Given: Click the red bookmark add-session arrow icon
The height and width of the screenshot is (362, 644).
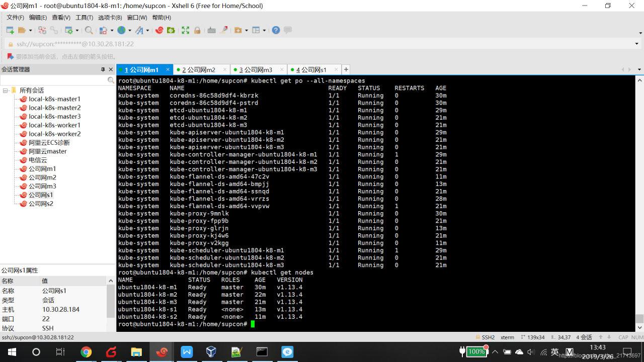Looking at the screenshot, I should click(x=10, y=57).
